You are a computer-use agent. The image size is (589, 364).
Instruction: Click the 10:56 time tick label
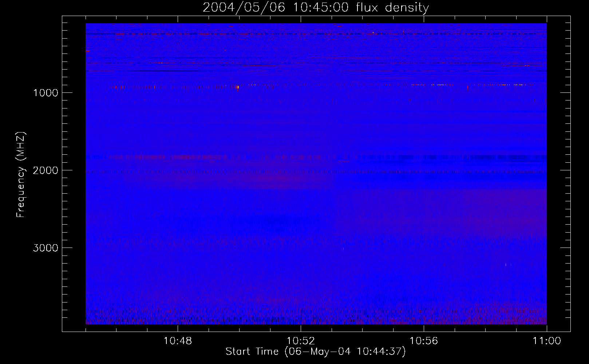(x=424, y=341)
